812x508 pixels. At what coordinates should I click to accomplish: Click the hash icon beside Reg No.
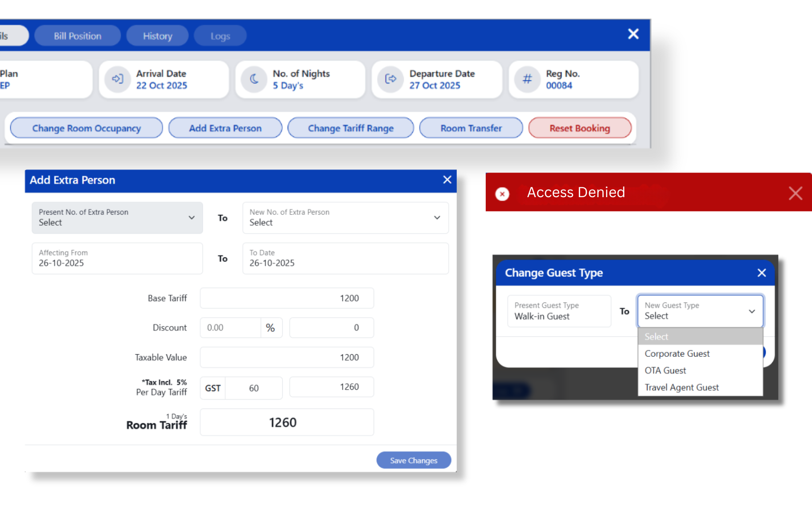coord(527,79)
